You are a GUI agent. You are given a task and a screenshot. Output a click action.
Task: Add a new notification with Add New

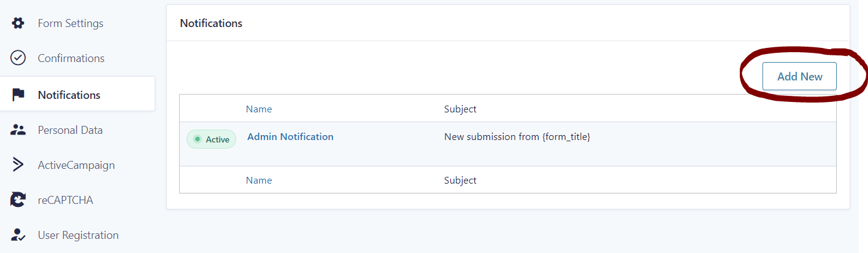pyautogui.click(x=799, y=76)
